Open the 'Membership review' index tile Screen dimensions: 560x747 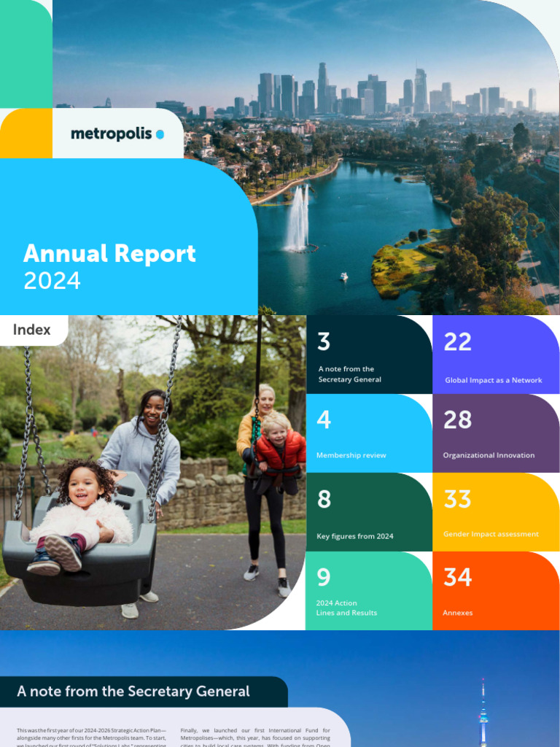tap(368, 433)
